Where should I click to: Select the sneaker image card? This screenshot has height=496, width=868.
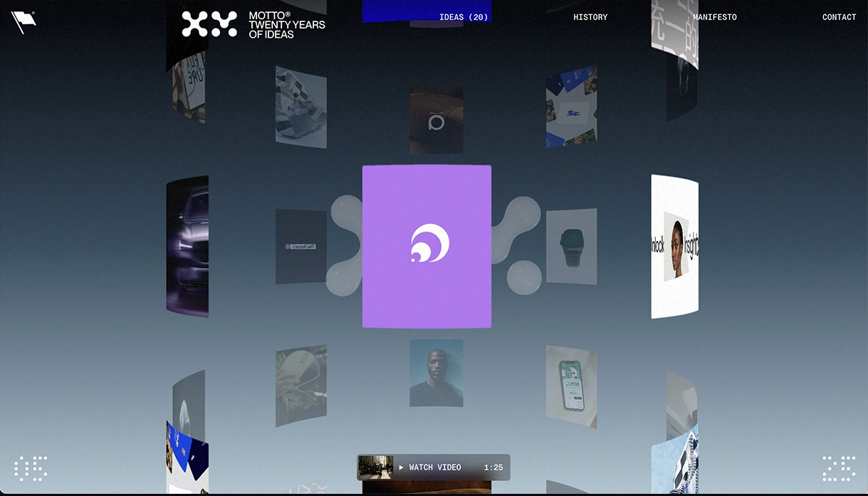pos(301,108)
